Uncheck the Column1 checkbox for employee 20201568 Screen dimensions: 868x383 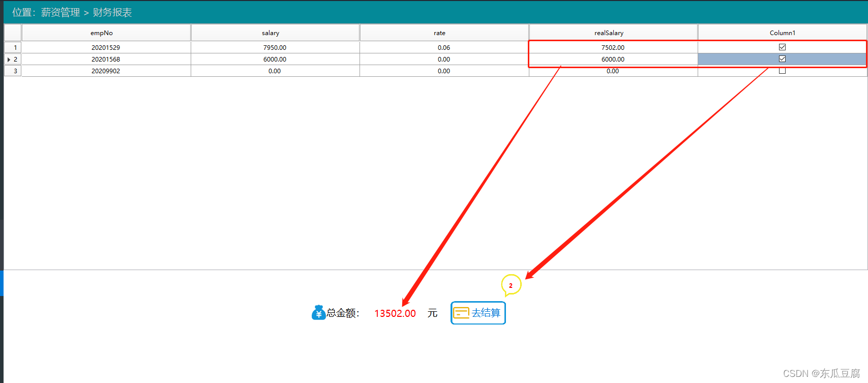click(782, 59)
